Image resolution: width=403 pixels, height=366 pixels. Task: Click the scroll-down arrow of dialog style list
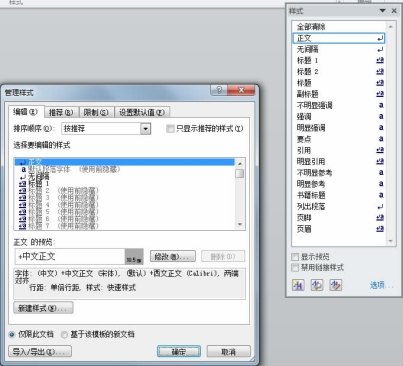pyautogui.click(x=239, y=225)
